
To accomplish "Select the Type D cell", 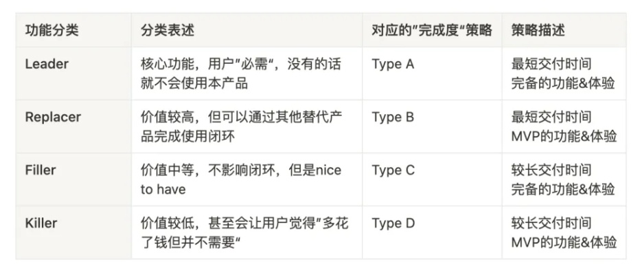I will click(393, 223).
